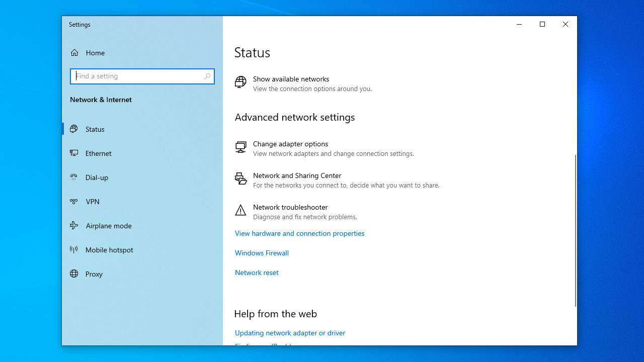This screenshot has width=644, height=362.
Task: Click the Status globe icon in sidebar
Action: (x=74, y=129)
